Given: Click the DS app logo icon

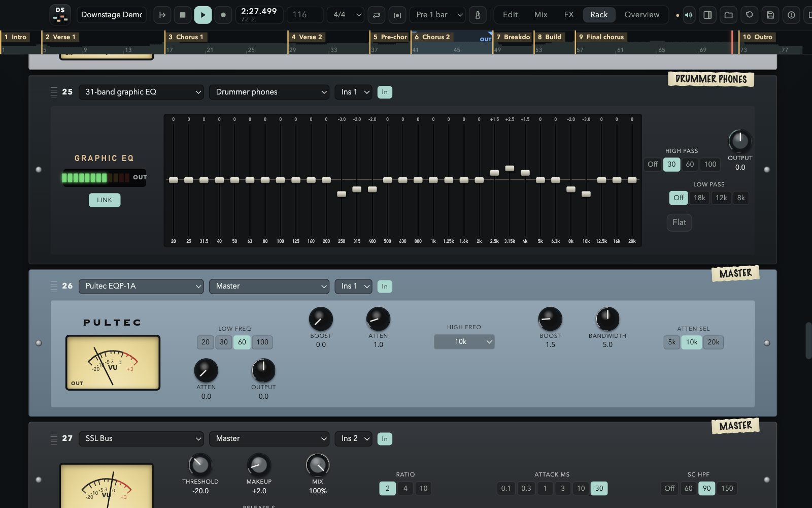Looking at the screenshot, I should [60, 15].
